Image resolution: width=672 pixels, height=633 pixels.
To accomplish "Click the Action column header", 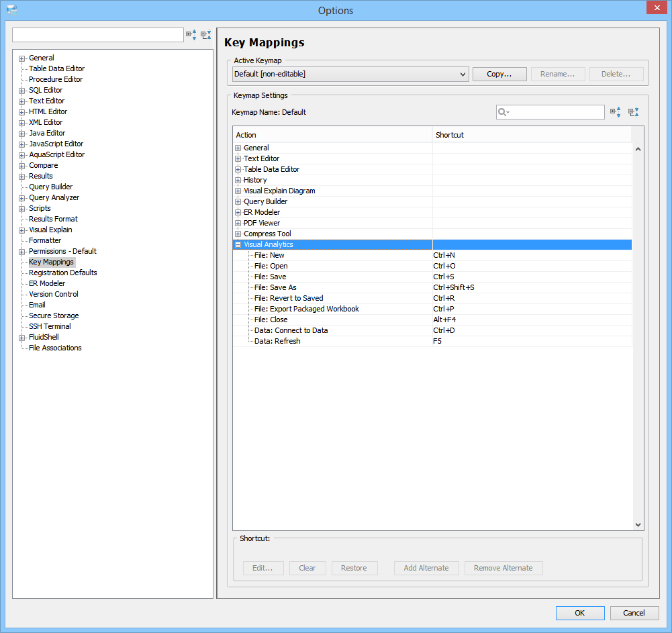I will (x=332, y=135).
